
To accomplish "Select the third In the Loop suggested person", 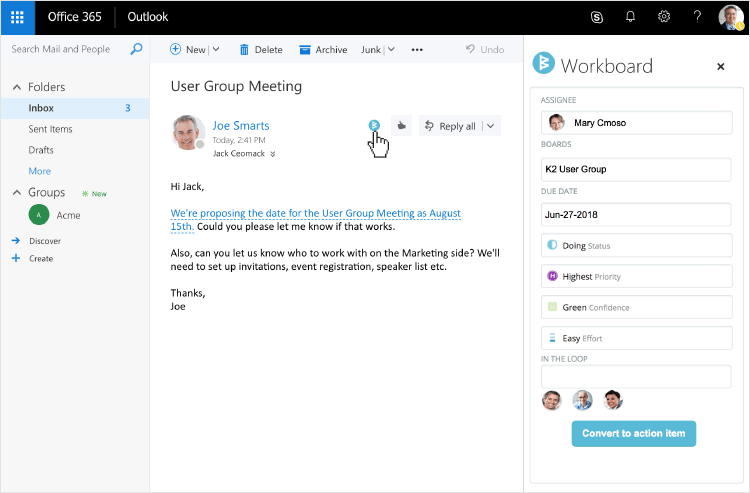I will point(613,400).
